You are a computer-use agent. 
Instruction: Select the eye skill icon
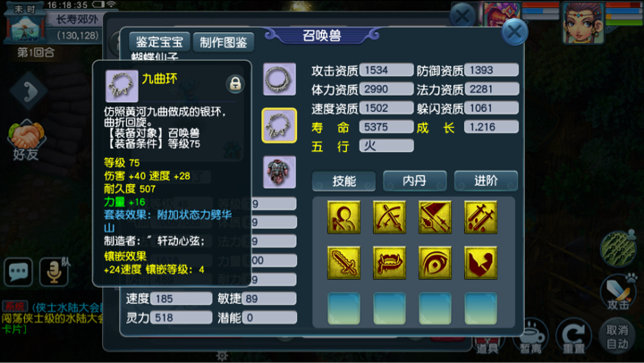click(435, 263)
